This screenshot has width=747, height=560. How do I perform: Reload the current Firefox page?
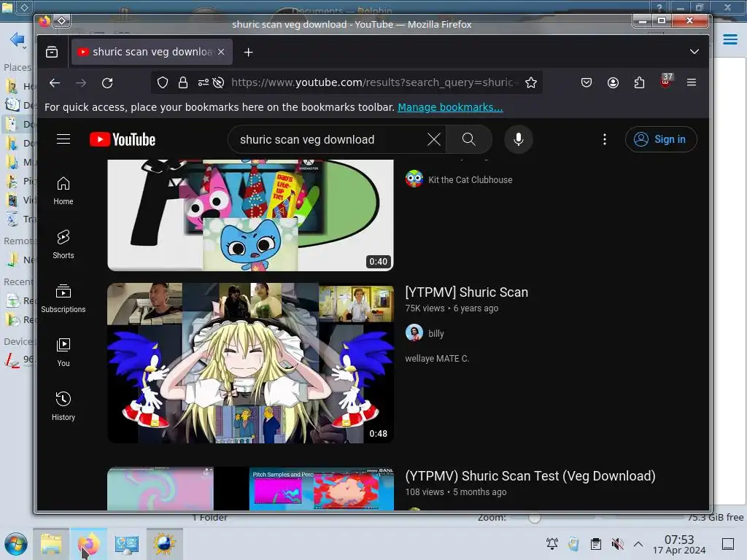pos(107,83)
